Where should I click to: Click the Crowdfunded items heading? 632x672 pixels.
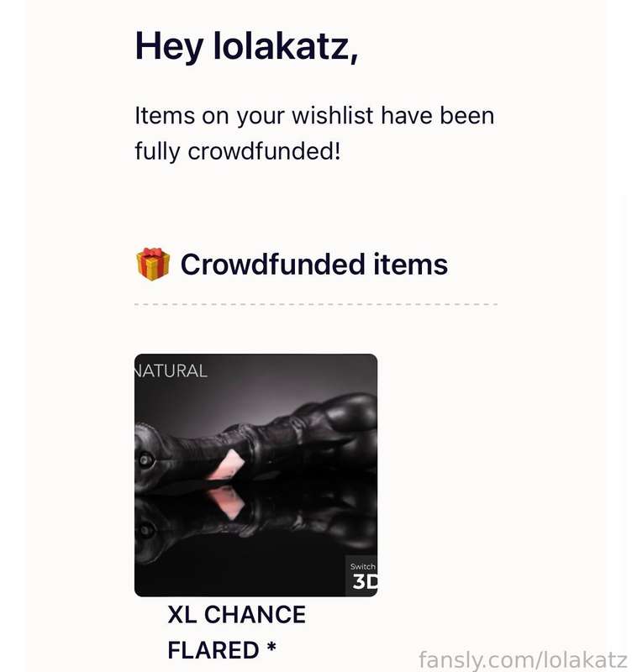pyautogui.click(x=313, y=265)
